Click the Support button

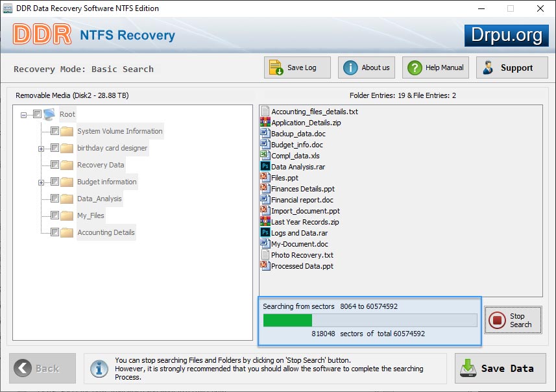click(x=512, y=67)
